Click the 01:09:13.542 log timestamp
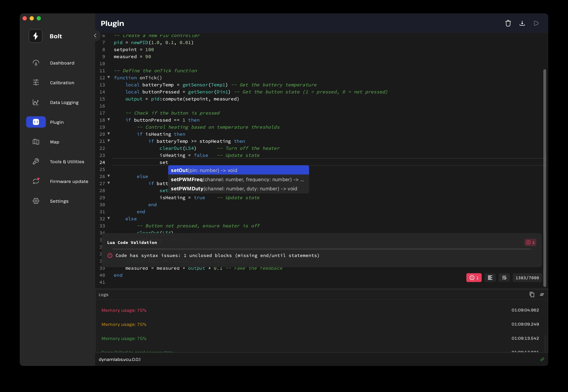568x392 pixels. point(525,338)
